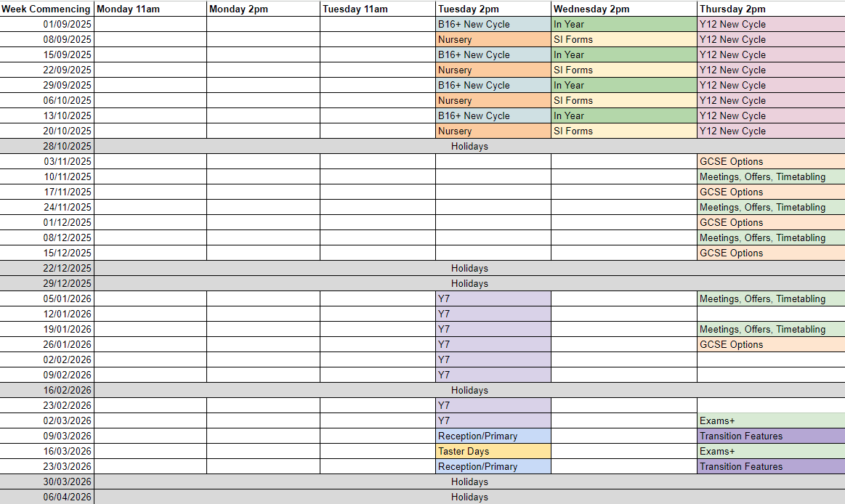
Task: Select GCSE Options cell for 26/01/2026
Action: [770, 344]
